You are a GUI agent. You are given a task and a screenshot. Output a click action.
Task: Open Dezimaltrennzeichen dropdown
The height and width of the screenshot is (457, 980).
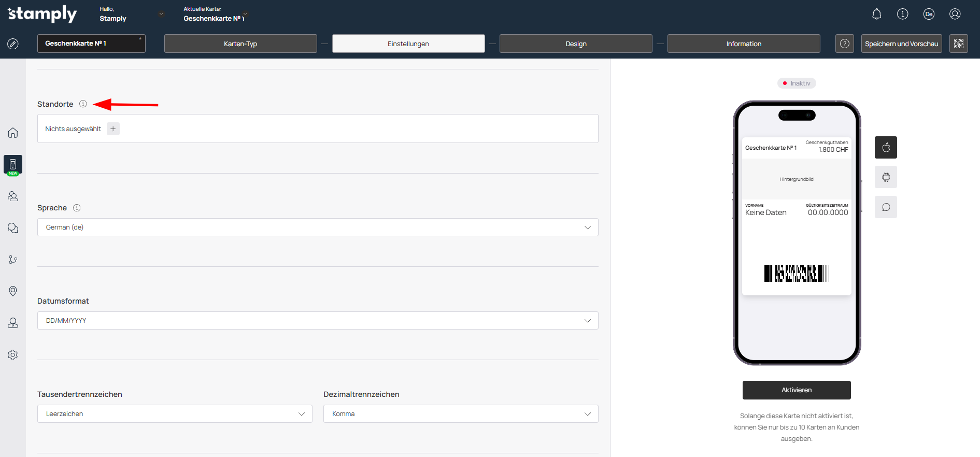(x=460, y=414)
